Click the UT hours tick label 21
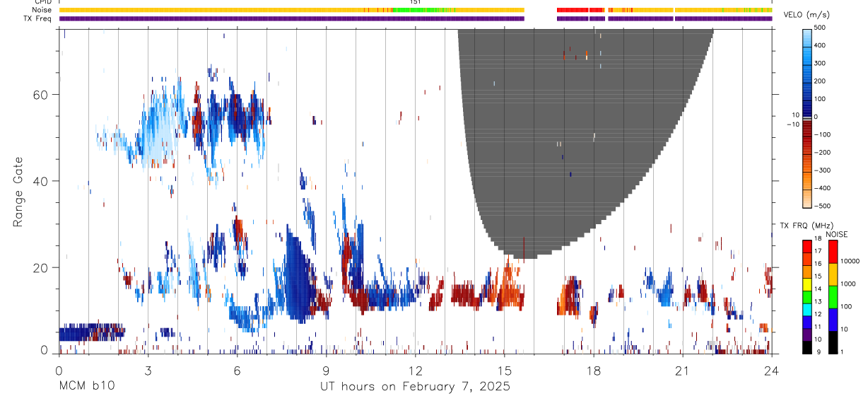Image resolution: width=868 pixels, height=401 pixels. (x=682, y=370)
